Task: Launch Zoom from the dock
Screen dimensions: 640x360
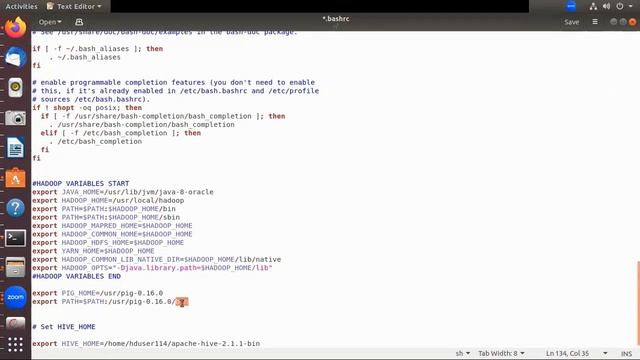Action: 15,297
